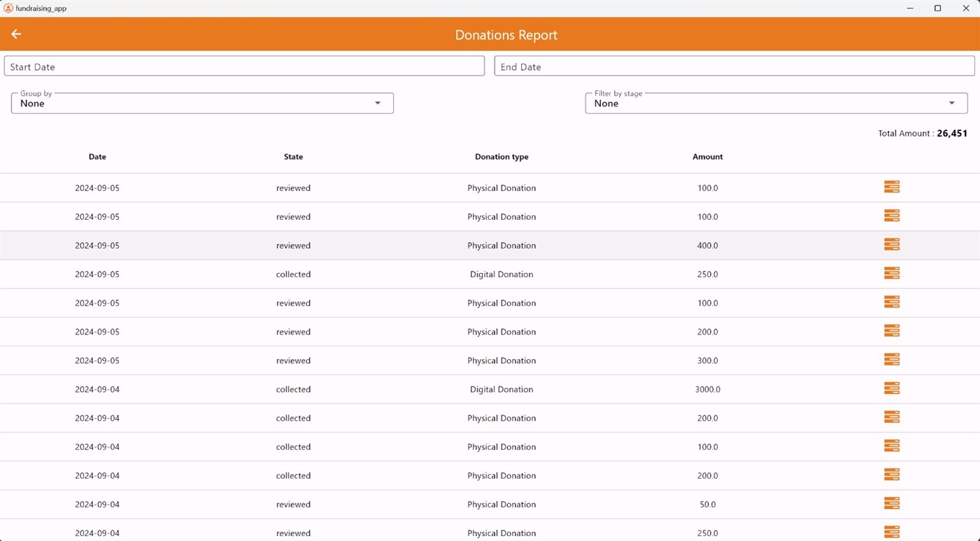Click details icon on the 2024-09-04 collected 100.0 row
The image size is (980, 541).
click(x=891, y=445)
